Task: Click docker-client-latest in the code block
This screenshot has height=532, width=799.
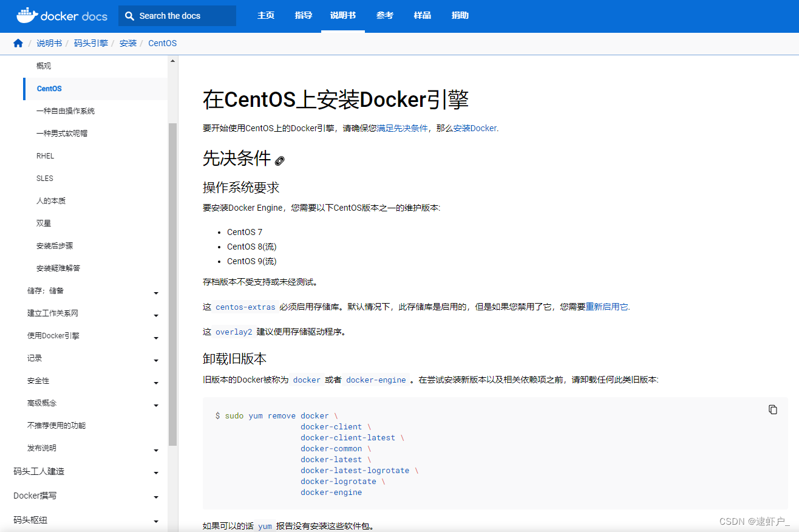Action: (x=348, y=438)
